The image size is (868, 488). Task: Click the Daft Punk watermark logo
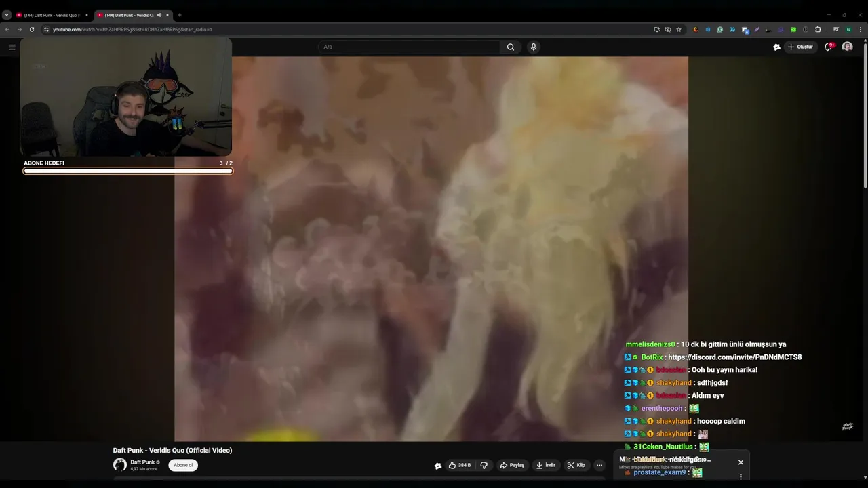coord(848,427)
